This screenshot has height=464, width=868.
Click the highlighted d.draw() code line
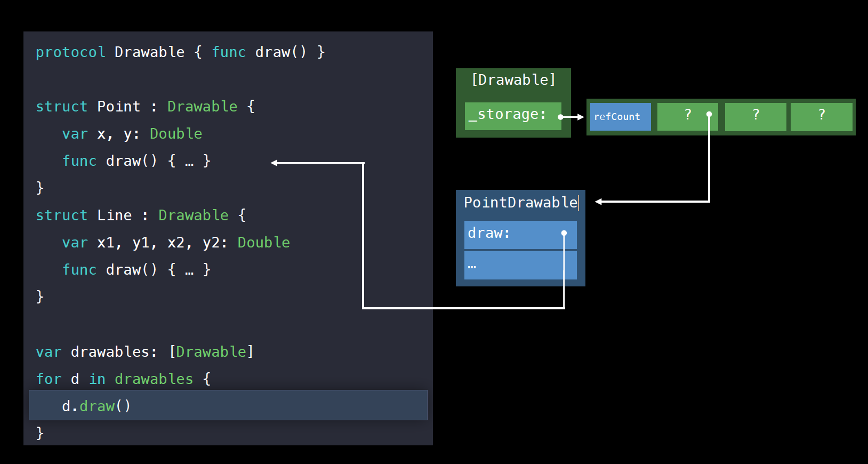228,405
